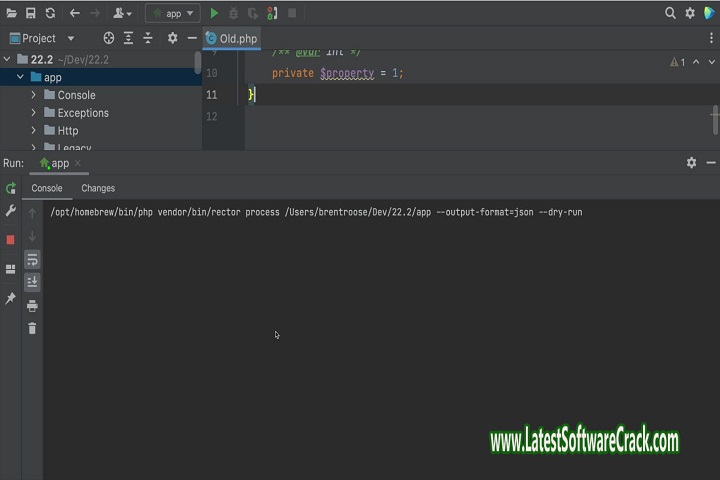The width and height of the screenshot is (720, 480).
Task: Expand the Http folder
Action: pos(34,130)
